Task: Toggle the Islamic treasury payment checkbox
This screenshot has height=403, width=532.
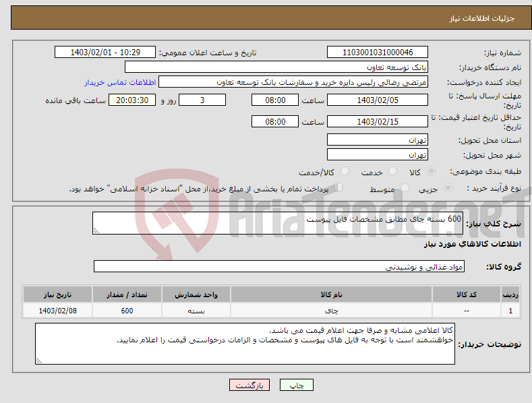Action: coord(338,187)
